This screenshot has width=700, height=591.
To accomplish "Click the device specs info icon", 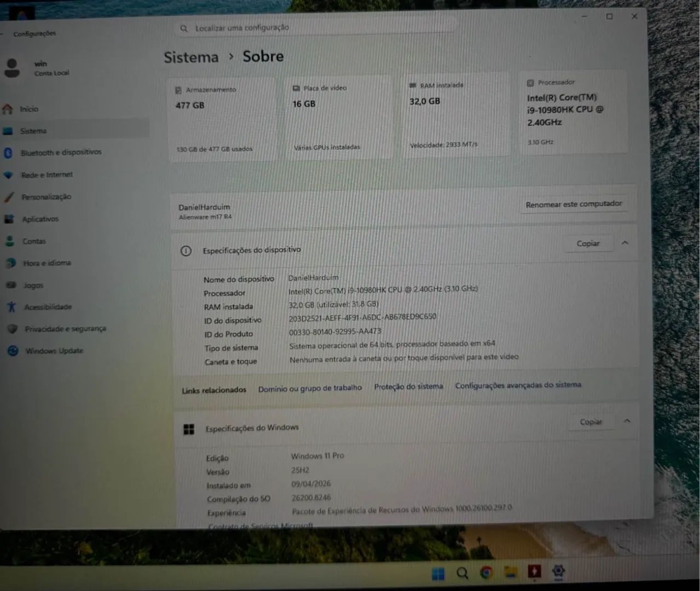I will (186, 251).
